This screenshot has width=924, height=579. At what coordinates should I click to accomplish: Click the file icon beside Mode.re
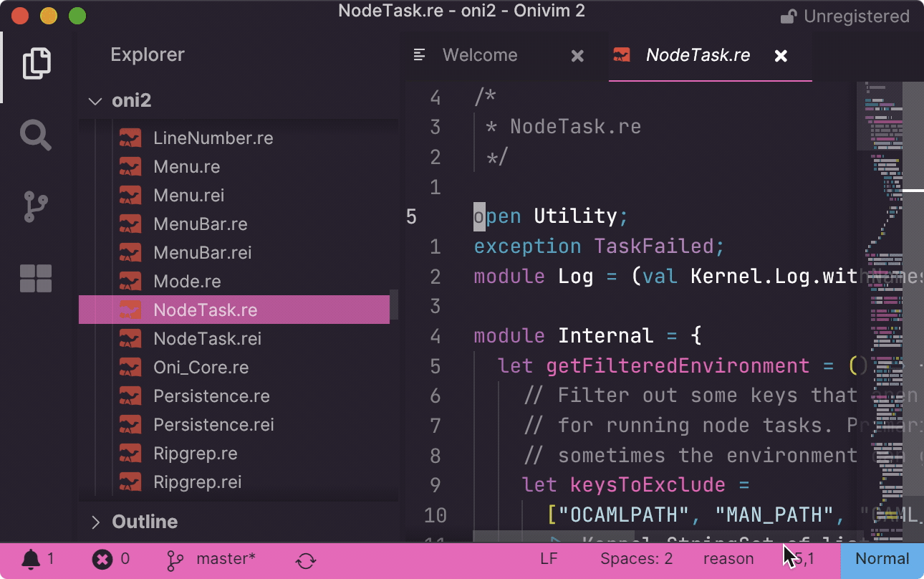click(130, 282)
